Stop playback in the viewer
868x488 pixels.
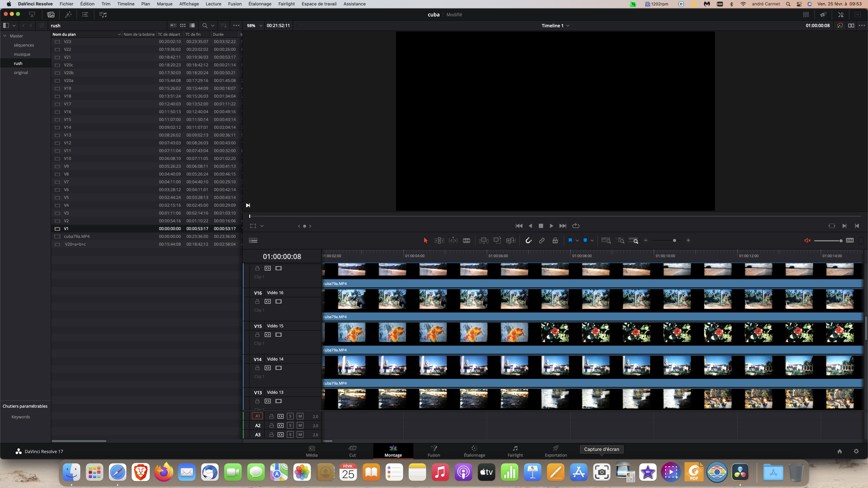(541, 226)
